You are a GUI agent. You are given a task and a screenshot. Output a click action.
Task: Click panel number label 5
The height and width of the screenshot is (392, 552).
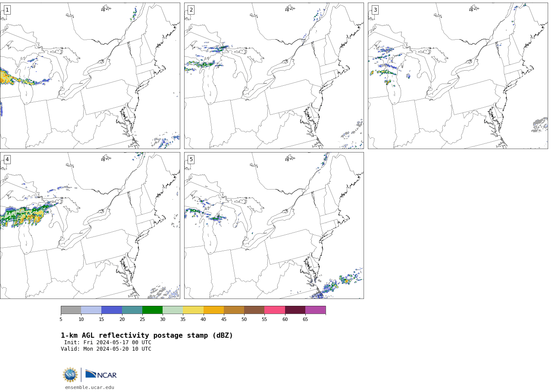(x=191, y=159)
